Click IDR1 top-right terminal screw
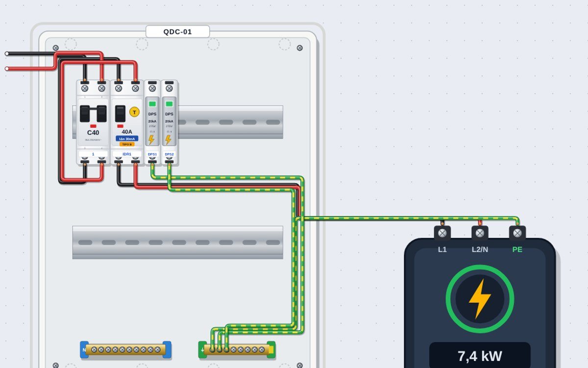Image resolution: width=588 pixels, height=368 pixels. 135,88
